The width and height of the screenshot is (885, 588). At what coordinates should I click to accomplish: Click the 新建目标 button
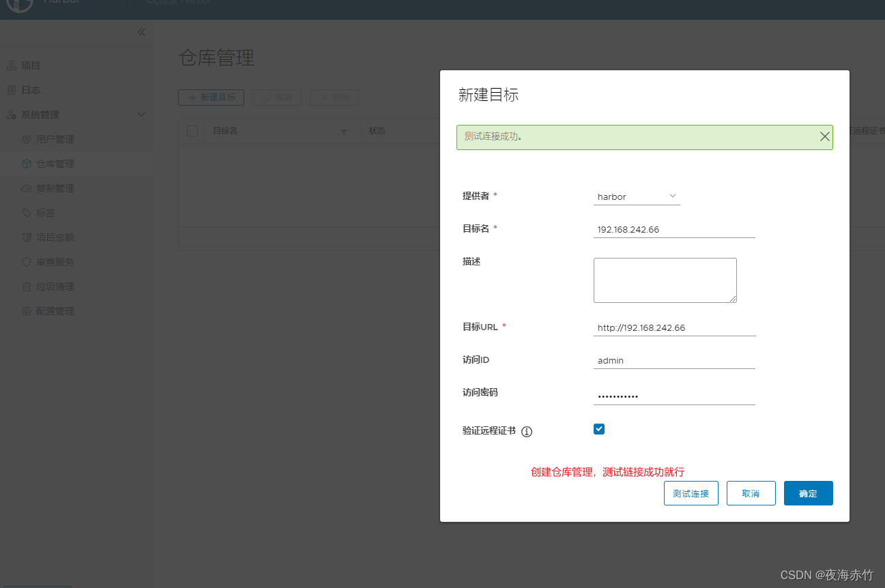(212, 98)
